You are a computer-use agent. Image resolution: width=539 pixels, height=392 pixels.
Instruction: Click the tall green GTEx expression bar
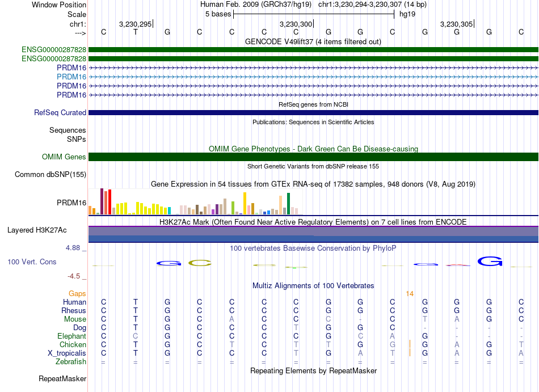pyautogui.click(x=288, y=204)
